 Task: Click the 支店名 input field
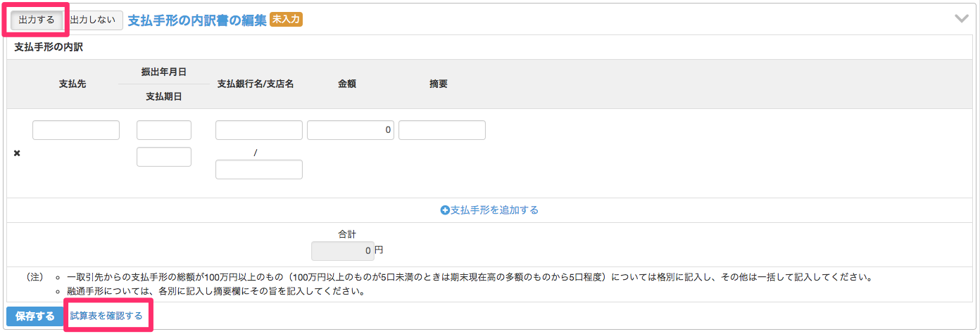click(259, 169)
